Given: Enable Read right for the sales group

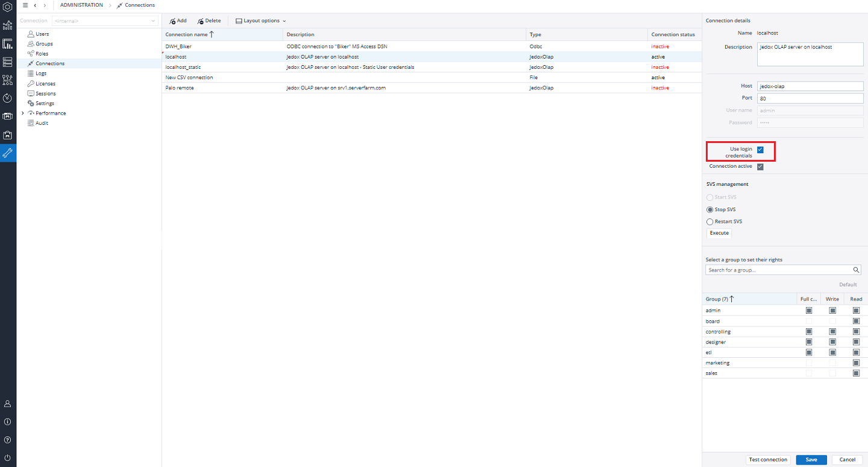Looking at the screenshot, I should pos(856,373).
